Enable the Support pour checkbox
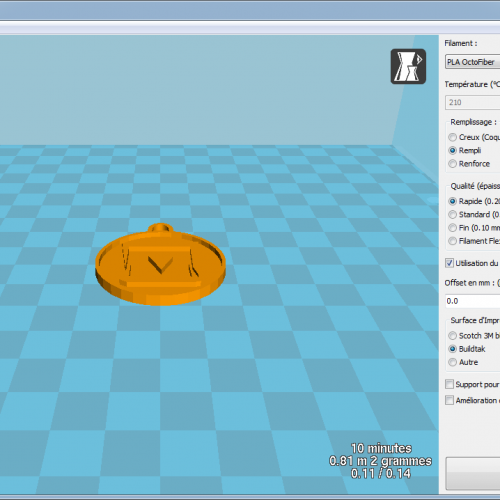The width and height of the screenshot is (500, 500). pyautogui.click(x=449, y=384)
